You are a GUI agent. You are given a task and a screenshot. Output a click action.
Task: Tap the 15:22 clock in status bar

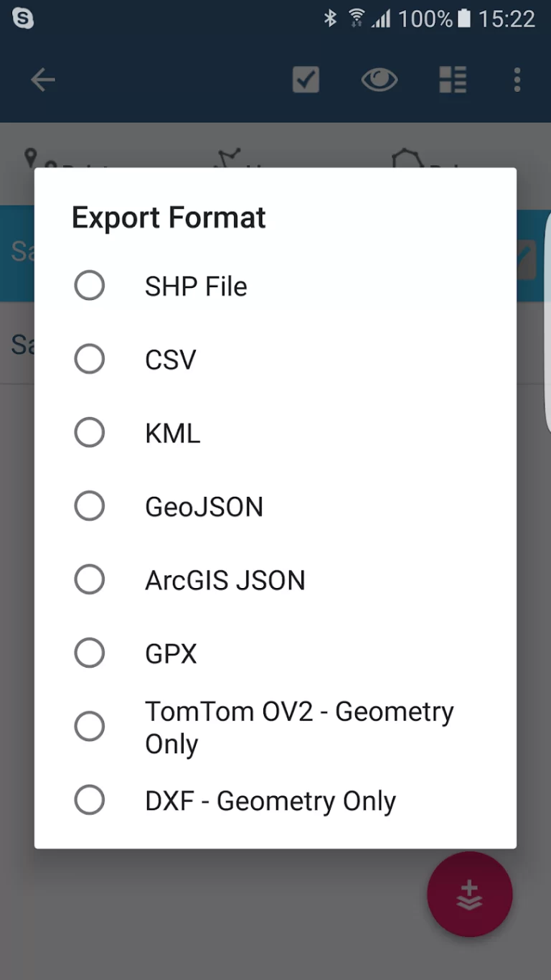pyautogui.click(x=507, y=19)
